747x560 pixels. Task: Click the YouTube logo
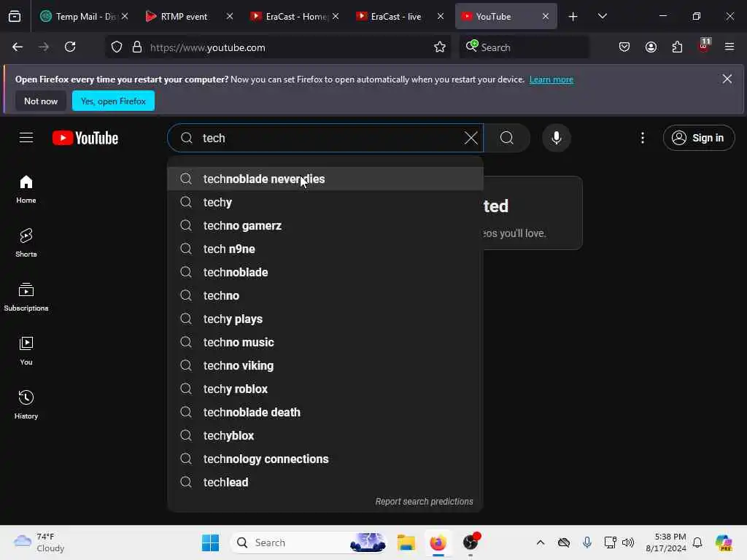pyautogui.click(x=85, y=138)
